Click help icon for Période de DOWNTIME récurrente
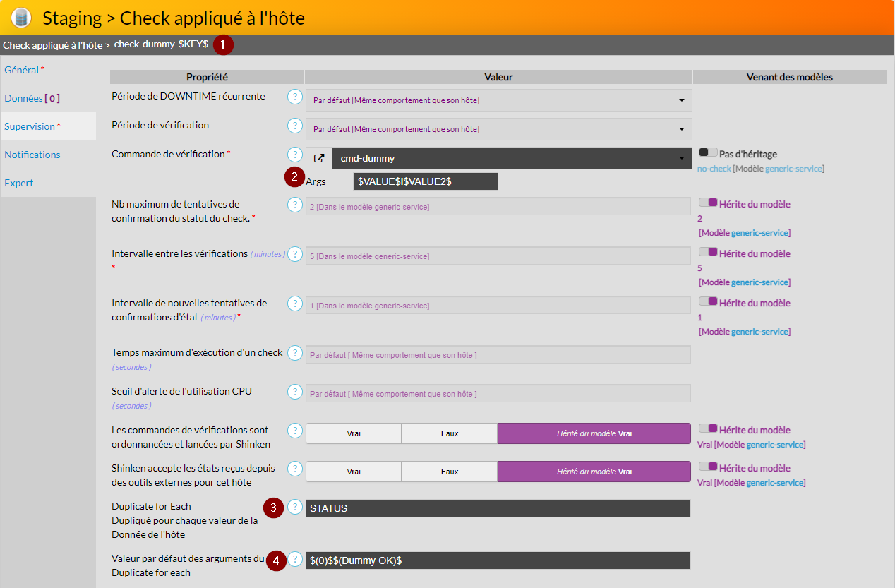Screen dimensions: 895x588 pos(295,97)
